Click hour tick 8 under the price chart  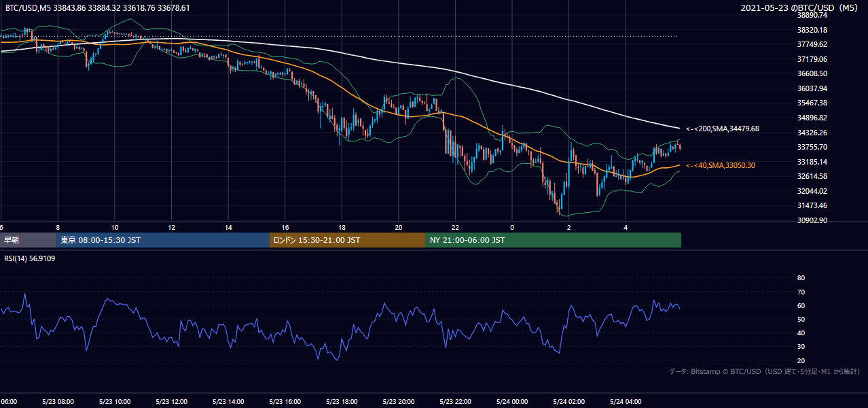[x=58, y=228]
